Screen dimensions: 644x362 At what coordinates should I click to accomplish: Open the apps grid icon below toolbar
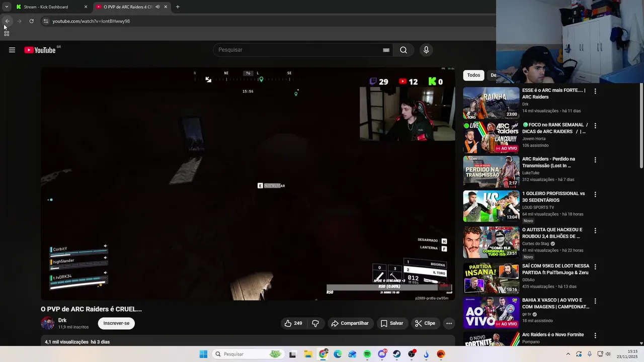pos(7,33)
